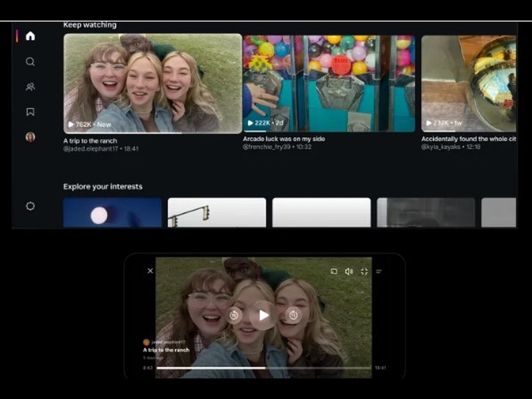This screenshot has height=399, width=532.
Task: Click the "A trip to the ranch" title
Action: 90,141
